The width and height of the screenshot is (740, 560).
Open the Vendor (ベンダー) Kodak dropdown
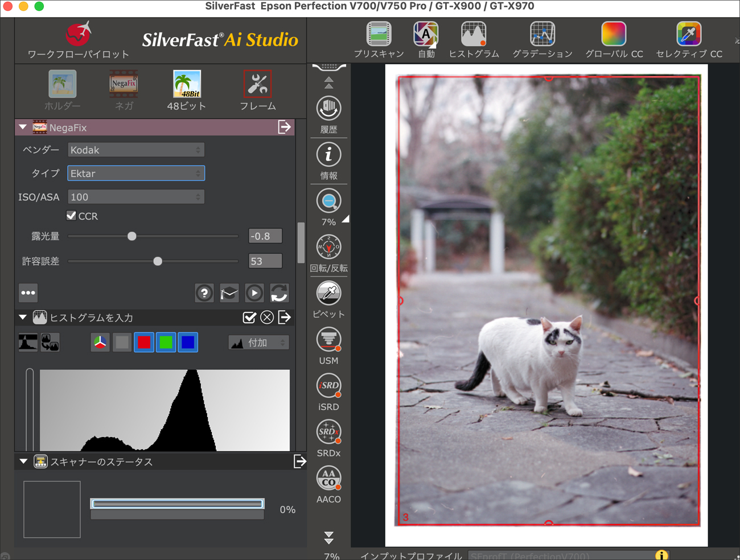pos(135,150)
